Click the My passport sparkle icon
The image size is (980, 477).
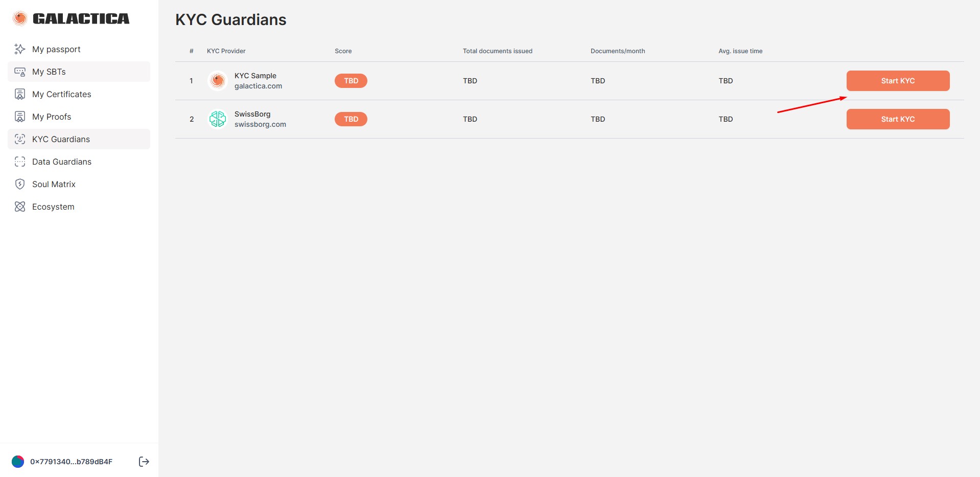click(20, 49)
